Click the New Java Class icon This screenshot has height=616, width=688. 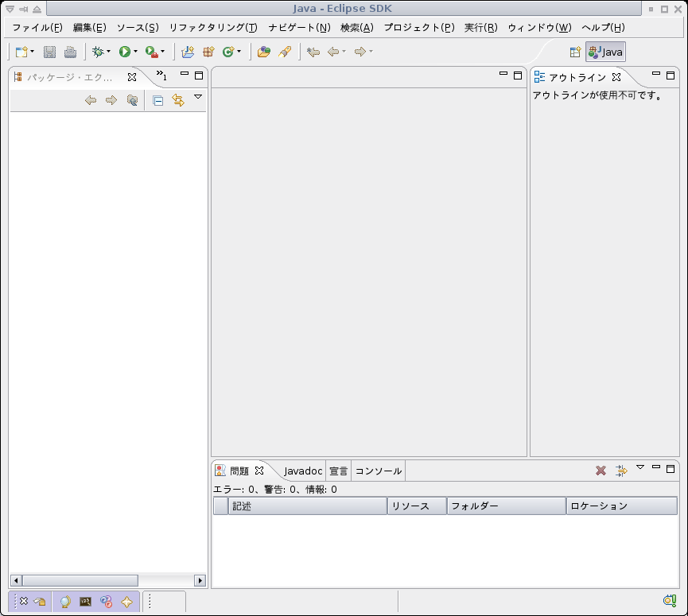[x=228, y=52]
